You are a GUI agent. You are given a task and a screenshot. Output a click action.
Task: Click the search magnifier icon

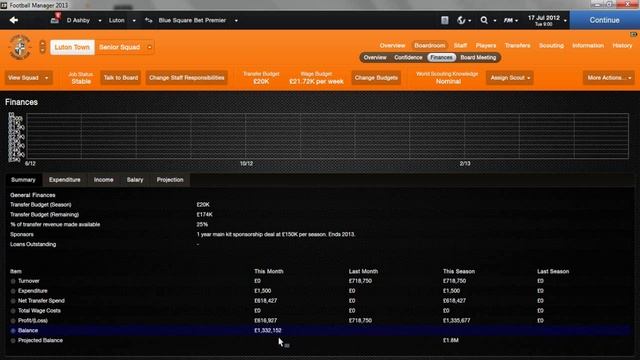[484, 20]
